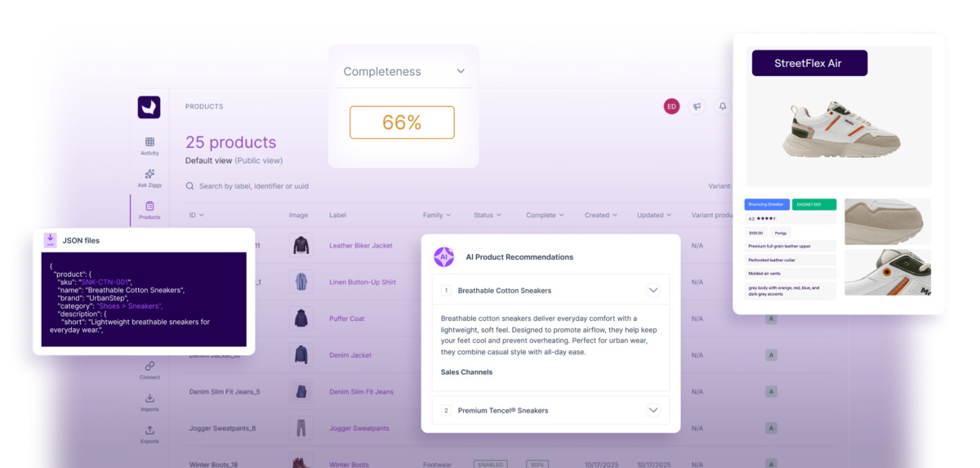Click the Akeneo bird logo
Screen dimensions: 980x468
pyautogui.click(x=149, y=107)
